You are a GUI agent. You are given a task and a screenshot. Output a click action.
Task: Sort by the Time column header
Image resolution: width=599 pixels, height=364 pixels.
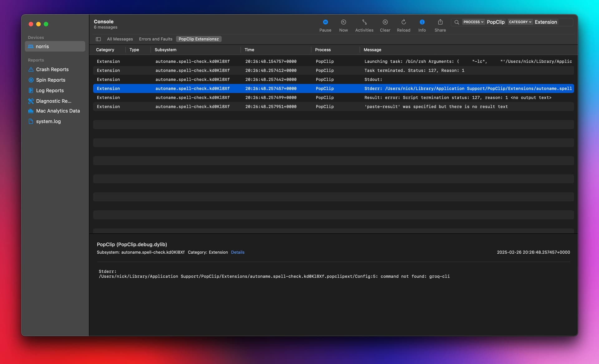pyautogui.click(x=249, y=50)
